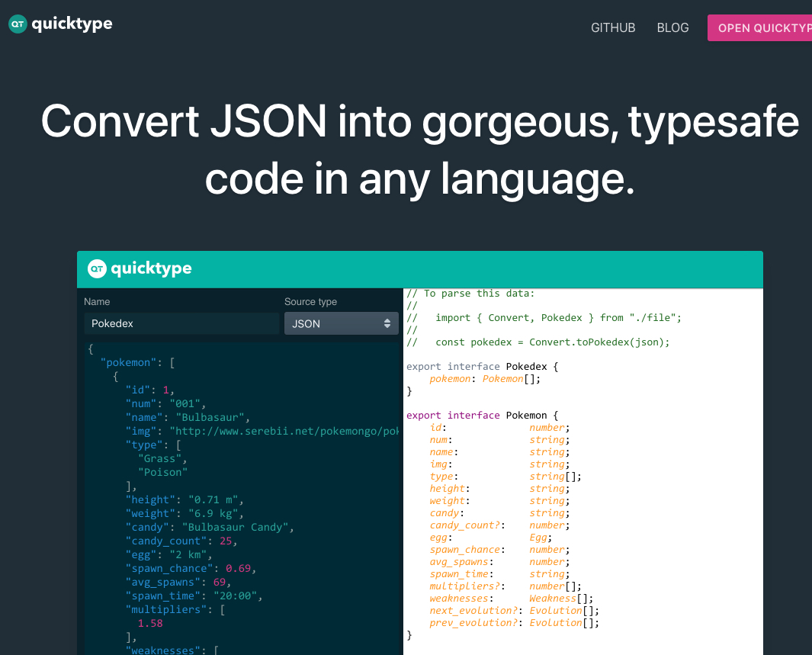Viewport: 812px width, 655px height.
Task: Click the serebii.net img URL string
Action: 284,432
